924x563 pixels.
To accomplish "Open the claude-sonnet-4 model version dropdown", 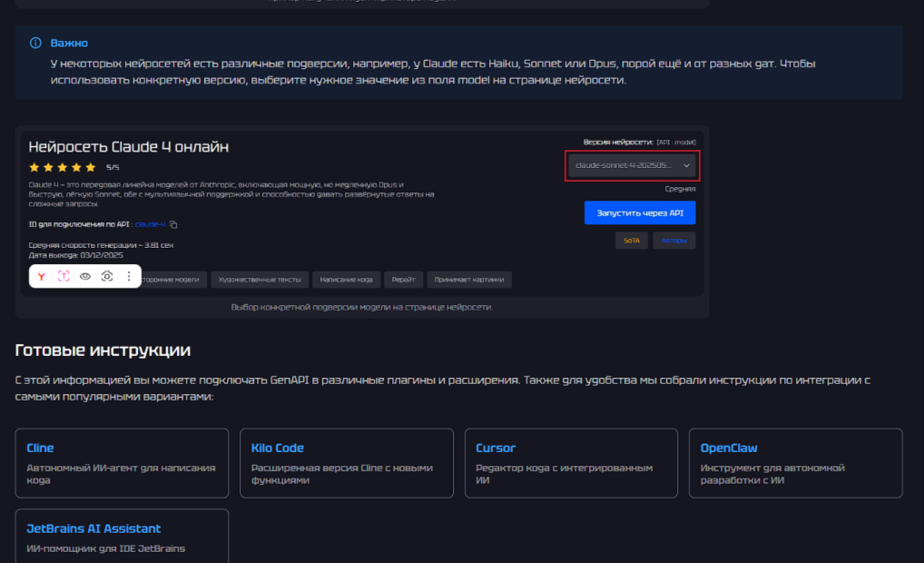I will [632, 166].
